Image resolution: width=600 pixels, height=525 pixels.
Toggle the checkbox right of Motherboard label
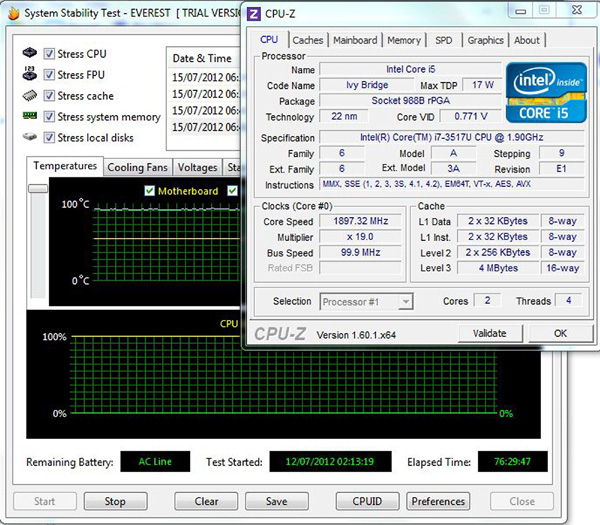(x=232, y=191)
